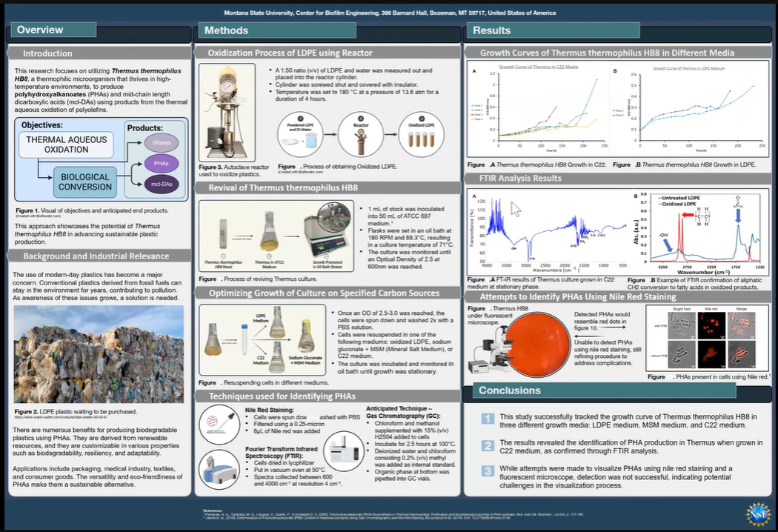778x532 pixels.
Task: Click the Thermus thermophilus HB8 Stock vial
Action: click(x=223, y=234)
